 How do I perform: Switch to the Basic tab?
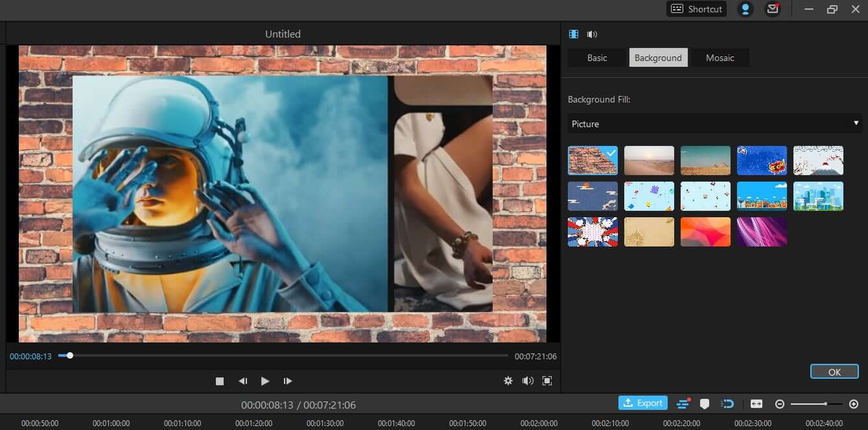(596, 57)
